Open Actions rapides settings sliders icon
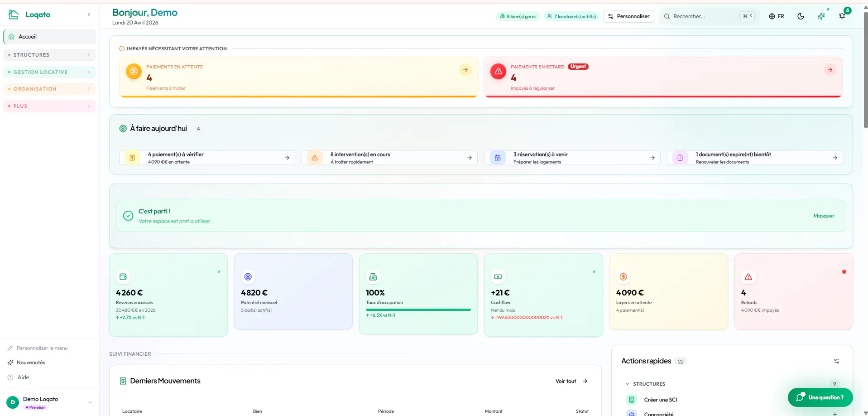The height and width of the screenshot is (416, 868). [837, 361]
